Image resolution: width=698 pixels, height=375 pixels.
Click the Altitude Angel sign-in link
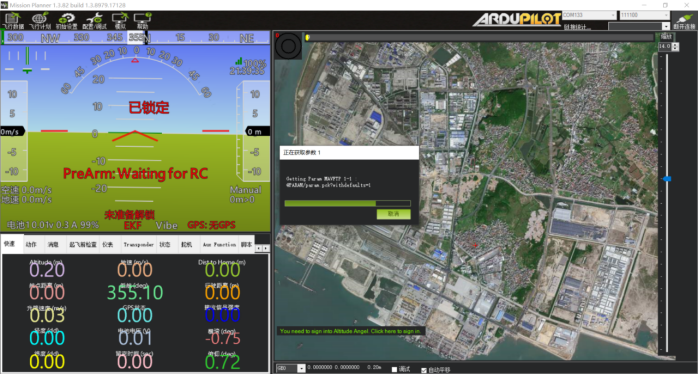click(350, 331)
